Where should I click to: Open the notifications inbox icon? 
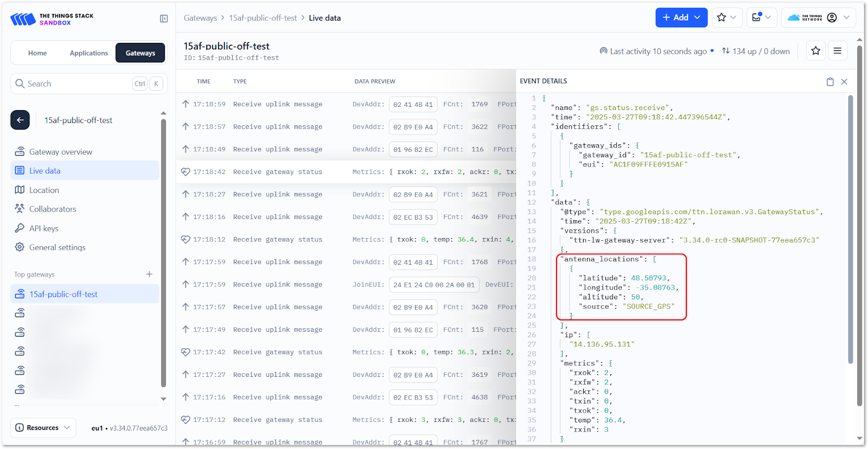coord(761,18)
